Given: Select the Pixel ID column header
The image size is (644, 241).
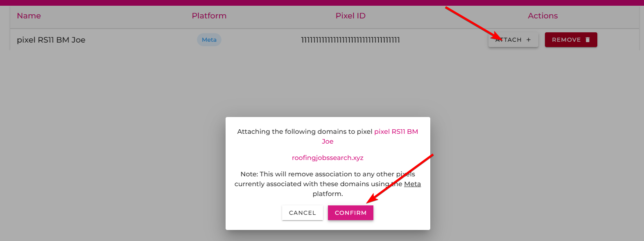Looking at the screenshot, I should (x=350, y=16).
